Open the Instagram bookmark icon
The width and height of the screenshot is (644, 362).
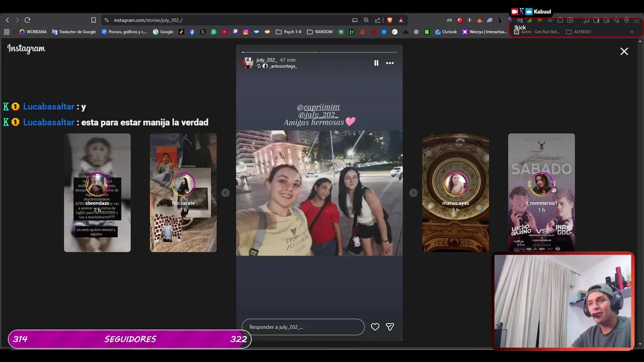(246, 32)
